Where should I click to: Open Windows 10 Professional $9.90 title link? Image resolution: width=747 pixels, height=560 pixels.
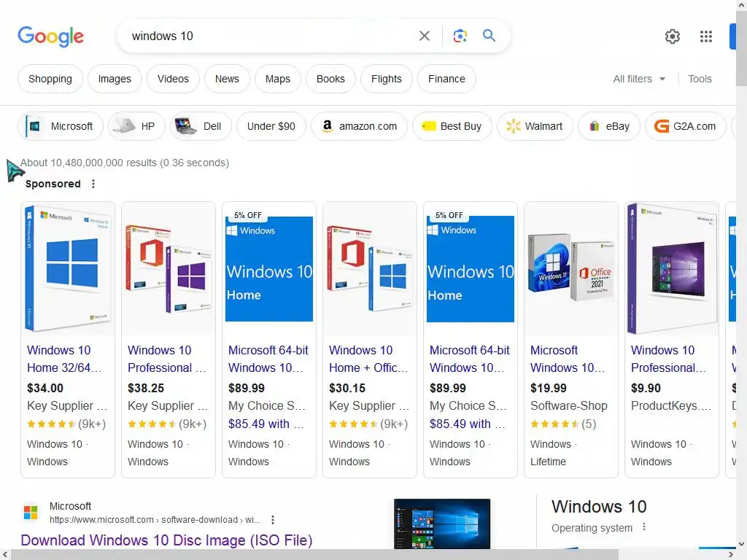tap(668, 359)
